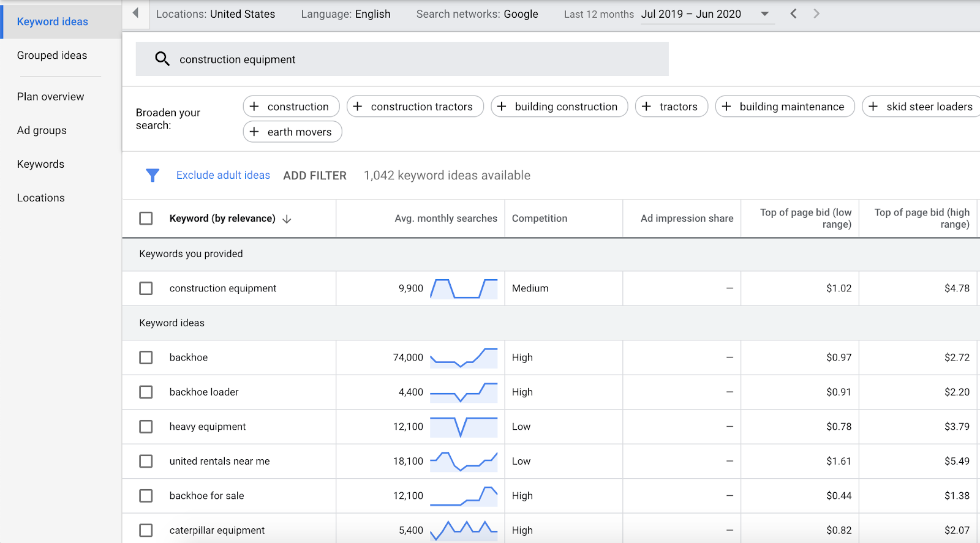Add 'construction tractors' to broaden search
The height and width of the screenshot is (543, 980).
415,107
